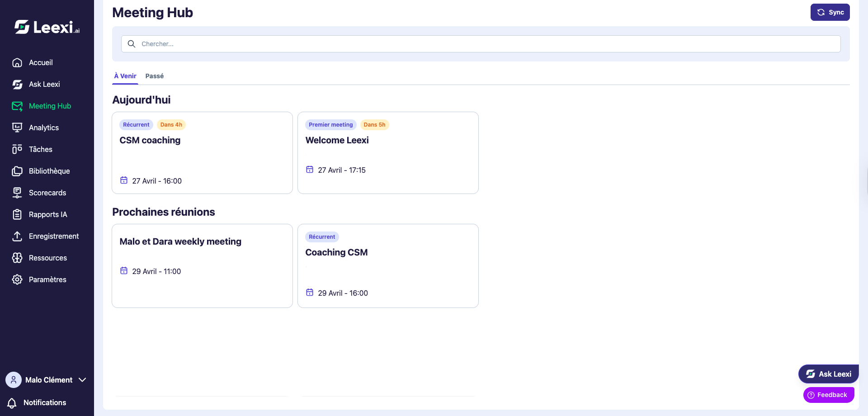Open the Malo et Dara weekly meeting card
This screenshot has width=868, height=416.
coord(202,266)
